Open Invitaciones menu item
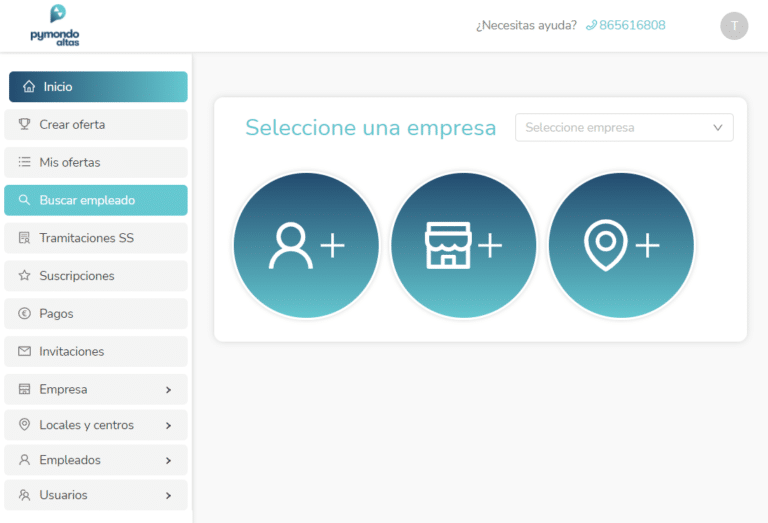Image resolution: width=768 pixels, height=523 pixels. coord(96,351)
